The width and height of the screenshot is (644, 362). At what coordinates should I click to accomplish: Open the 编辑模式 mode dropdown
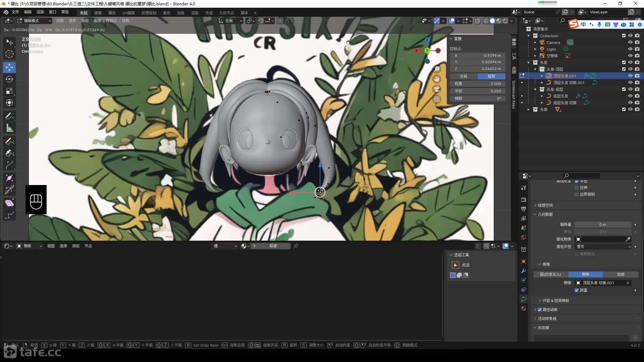(34, 21)
